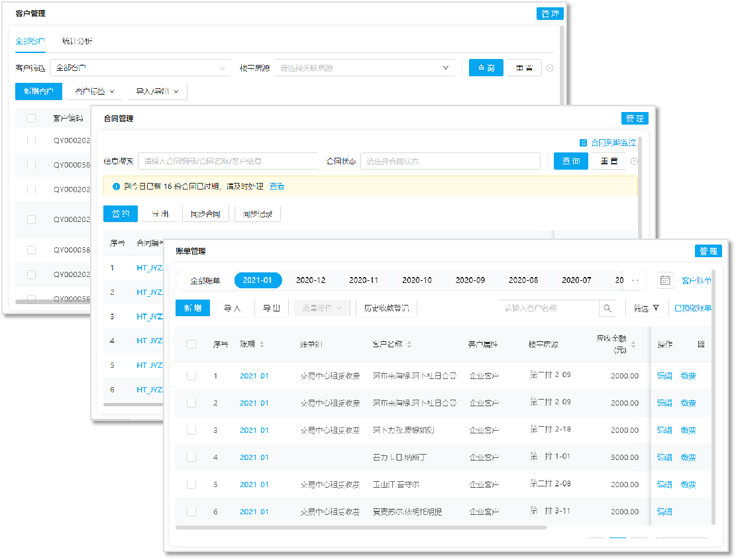Screen dimensions: 736x560
Task: Click 缴费 link in bill row 4
Action: tap(688, 458)
